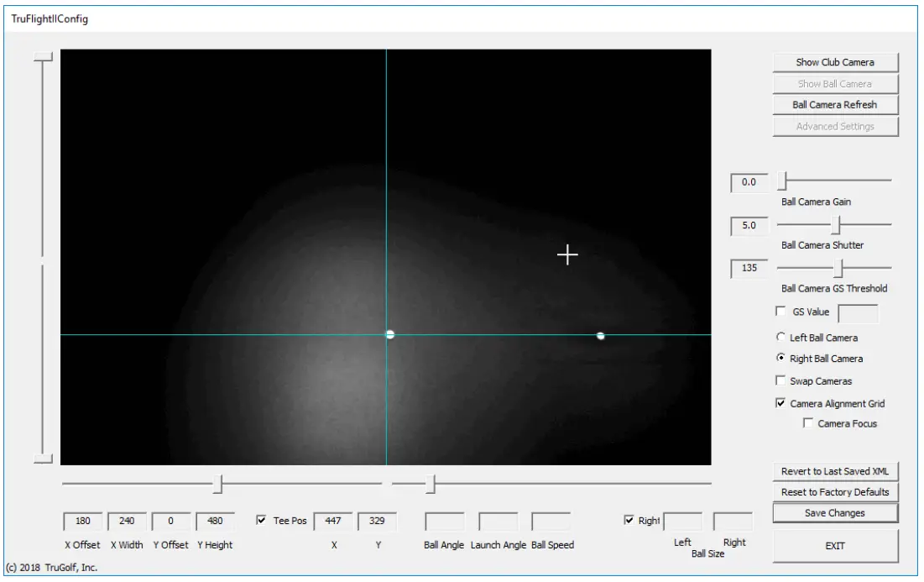
Task: Click the Y Height input field
Action: pyautogui.click(x=215, y=521)
